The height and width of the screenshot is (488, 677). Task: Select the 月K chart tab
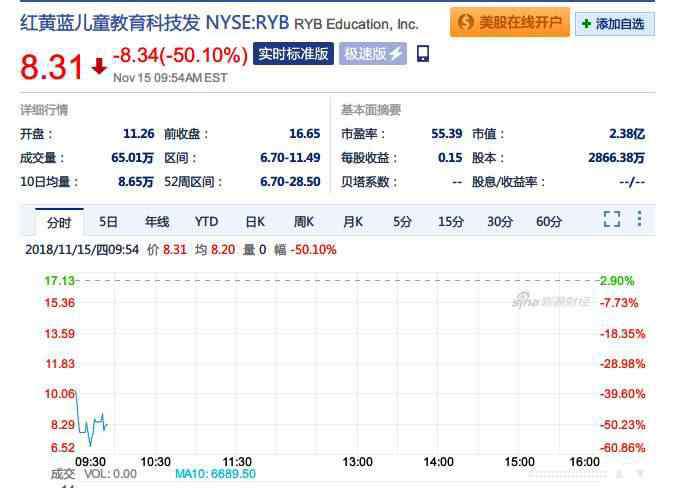point(353,222)
